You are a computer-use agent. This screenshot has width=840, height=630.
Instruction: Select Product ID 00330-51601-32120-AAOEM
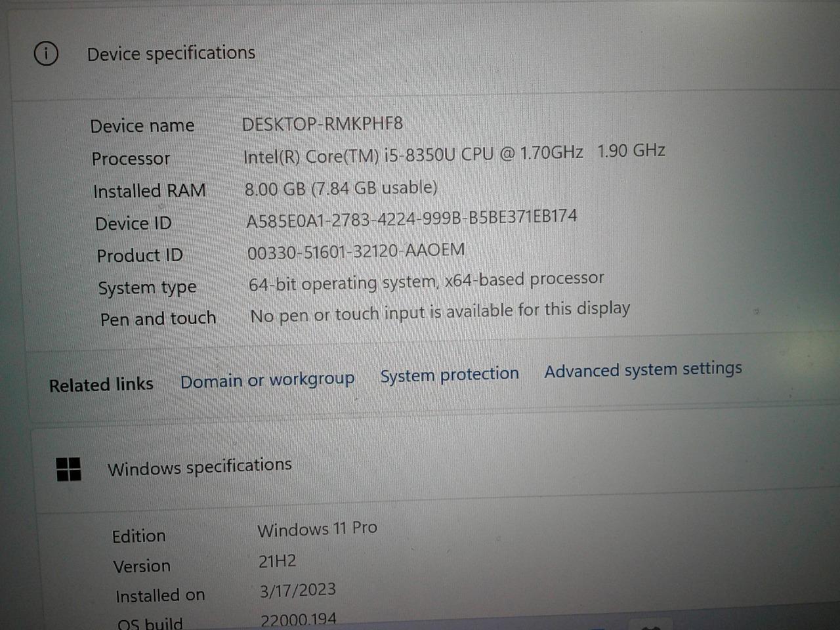coord(356,251)
